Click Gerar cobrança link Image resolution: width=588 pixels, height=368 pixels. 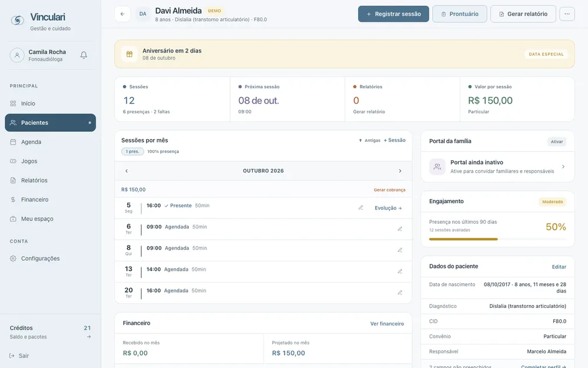click(x=389, y=190)
